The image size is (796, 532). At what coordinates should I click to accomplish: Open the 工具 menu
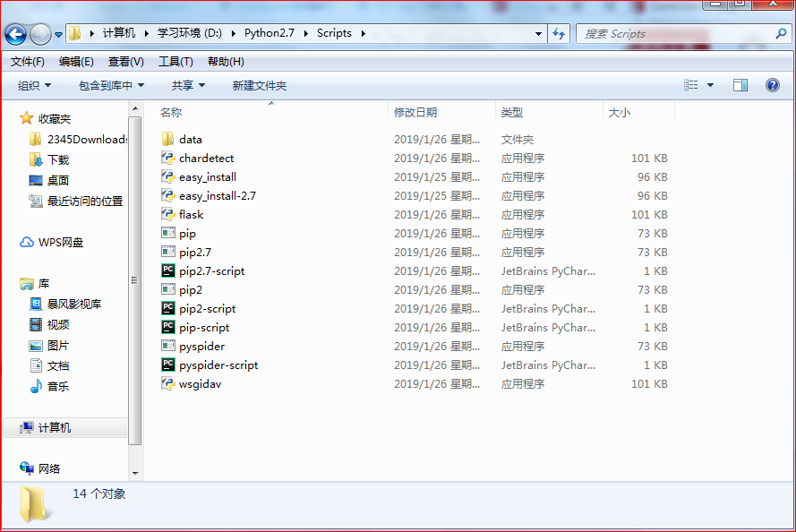(x=175, y=61)
